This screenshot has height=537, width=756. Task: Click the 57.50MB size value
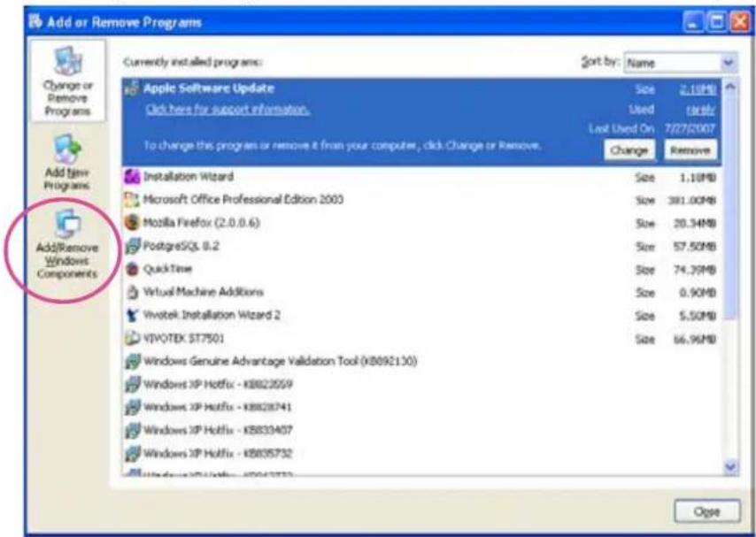(694, 246)
